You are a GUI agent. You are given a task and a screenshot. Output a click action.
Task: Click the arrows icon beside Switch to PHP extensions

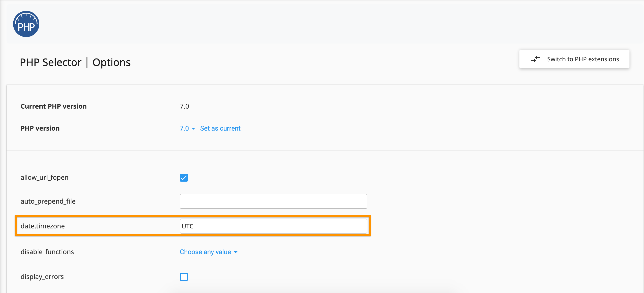click(x=536, y=59)
